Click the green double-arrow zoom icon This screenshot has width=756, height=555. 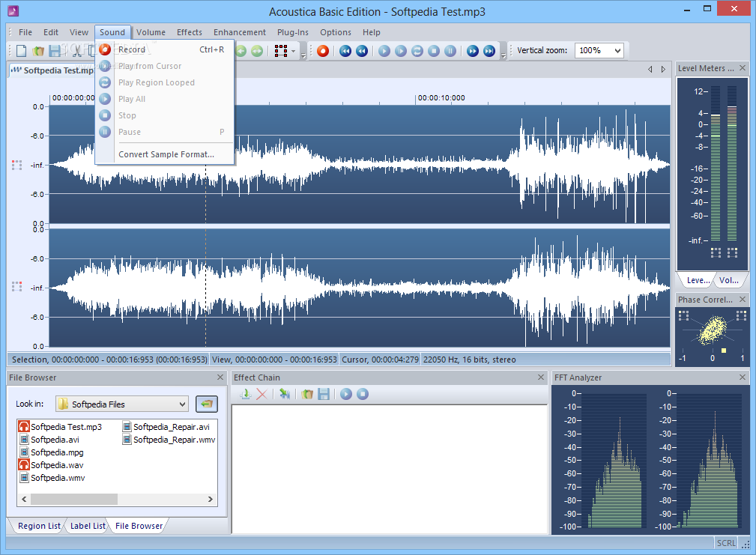[257, 51]
